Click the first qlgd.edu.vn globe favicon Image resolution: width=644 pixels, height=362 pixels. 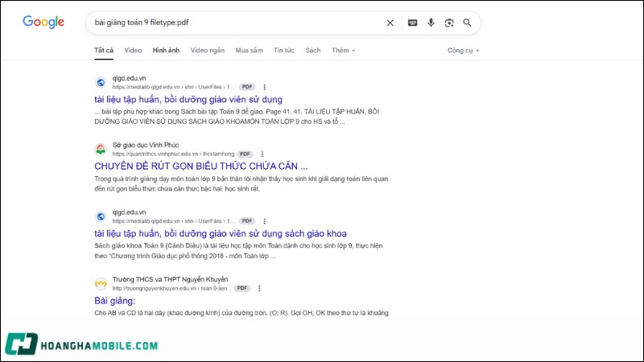point(101,83)
